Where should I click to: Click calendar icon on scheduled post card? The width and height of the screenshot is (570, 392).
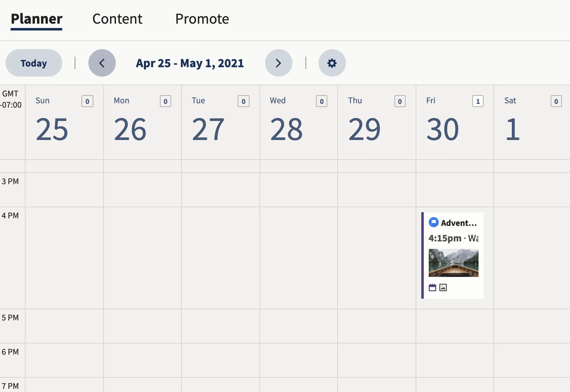[432, 287]
